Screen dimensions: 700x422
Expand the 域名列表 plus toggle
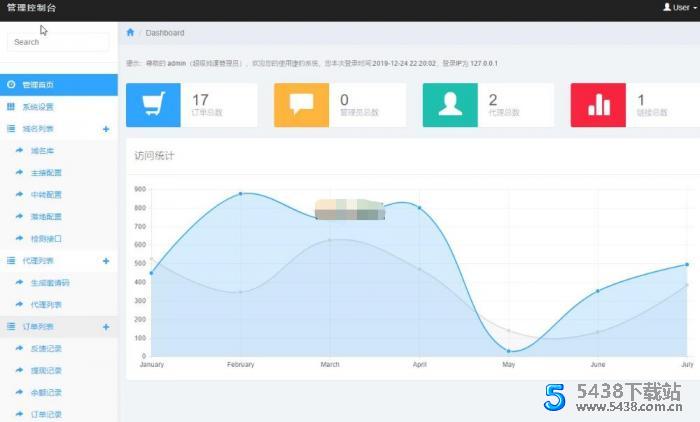click(106, 129)
